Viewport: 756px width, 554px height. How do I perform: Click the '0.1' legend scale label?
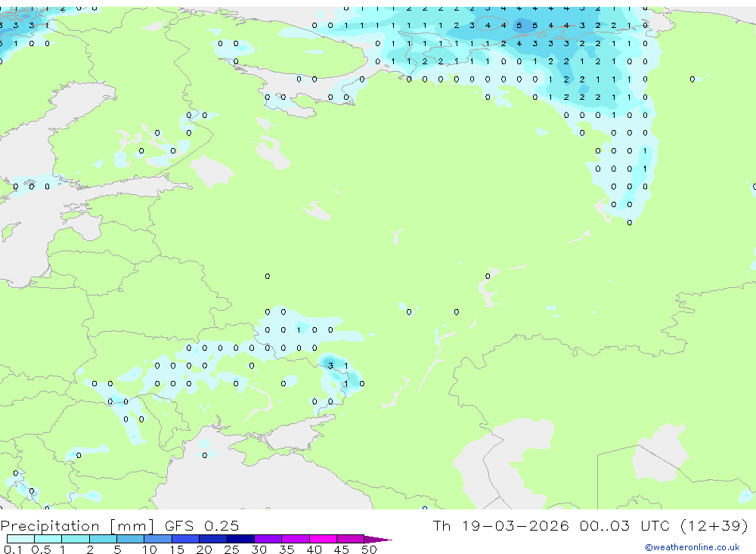pyautogui.click(x=13, y=549)
